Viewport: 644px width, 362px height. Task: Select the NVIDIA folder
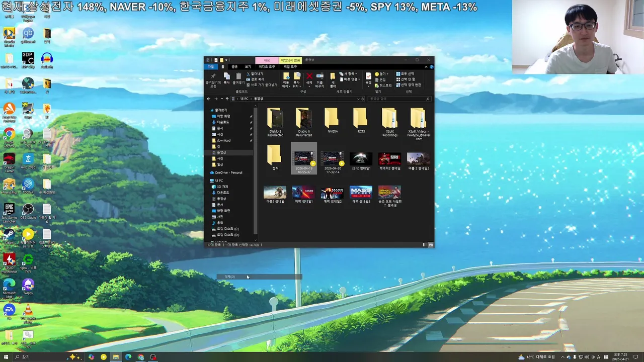[x=333, y=120]
